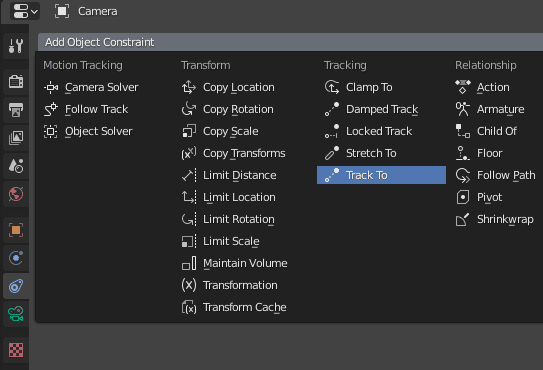Add a Follow Path constraint

click(x=496, y=175)
